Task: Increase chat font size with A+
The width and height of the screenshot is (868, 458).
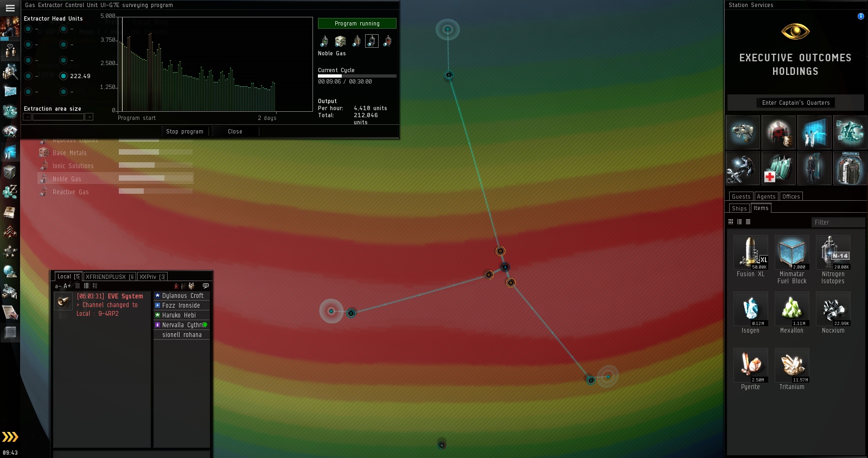Action: tap(67, 286)
